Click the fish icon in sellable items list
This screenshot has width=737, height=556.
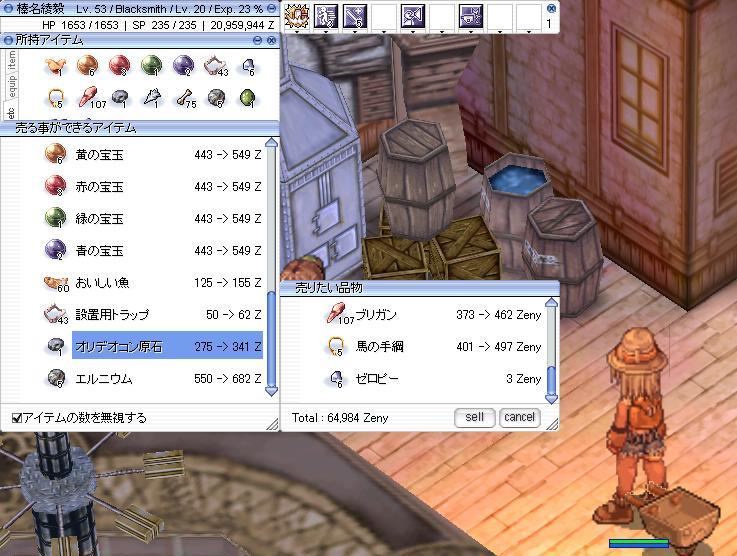coord(56,282)
